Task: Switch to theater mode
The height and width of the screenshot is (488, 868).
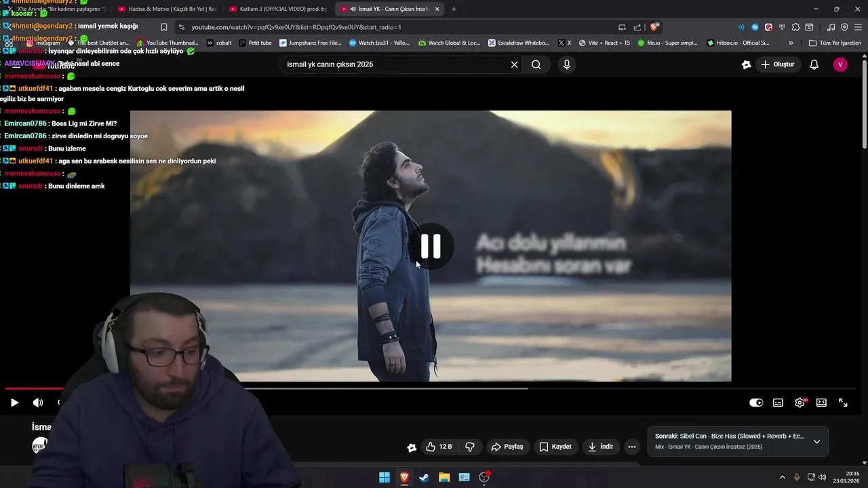Action: click(x=821, y=403)
